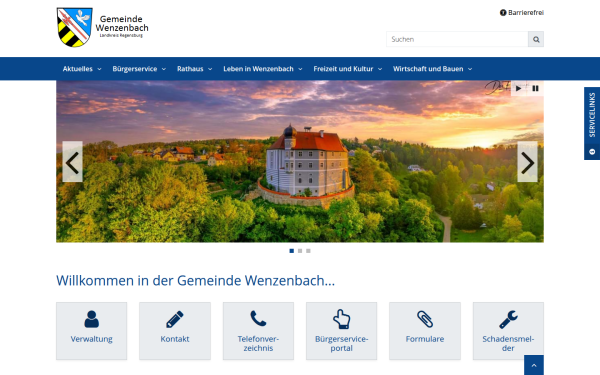
Task: Click the wrench Schadensmelder icon
Action: (x=508, y=319)
